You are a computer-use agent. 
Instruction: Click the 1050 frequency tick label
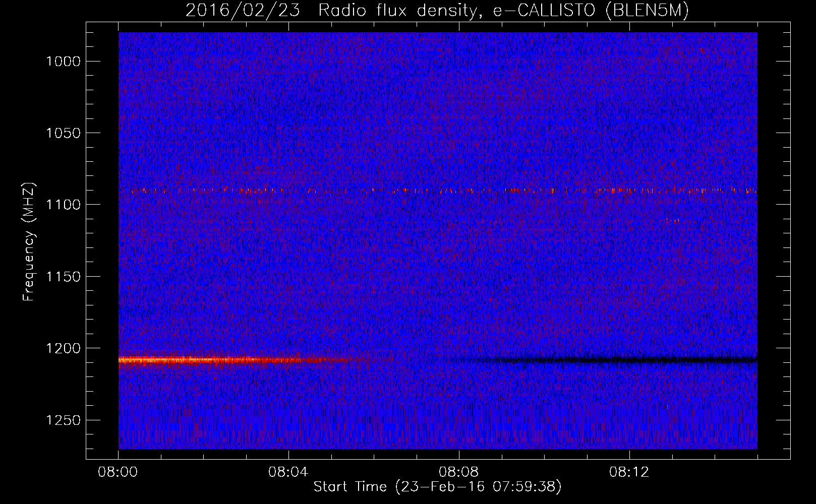(x=64, y=133)
